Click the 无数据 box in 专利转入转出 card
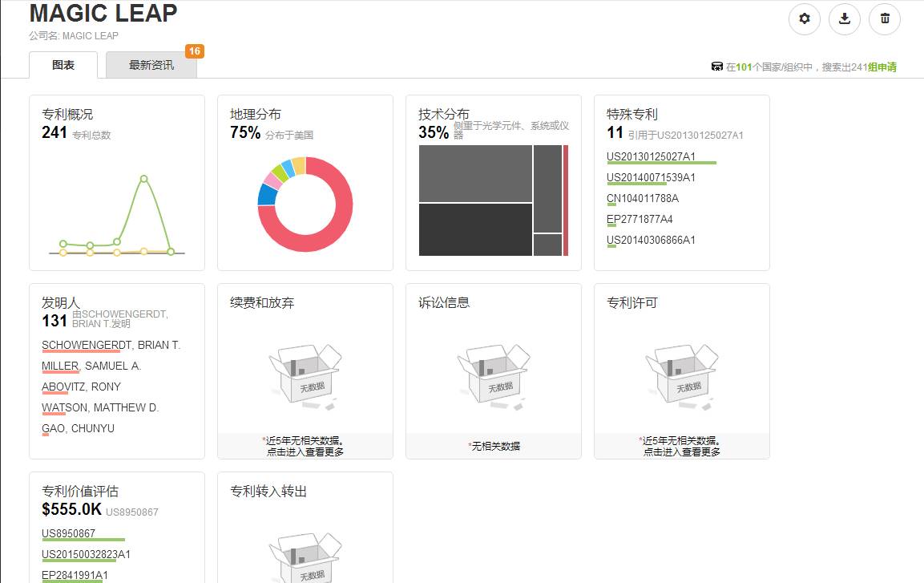 click(x=305, y=557)
